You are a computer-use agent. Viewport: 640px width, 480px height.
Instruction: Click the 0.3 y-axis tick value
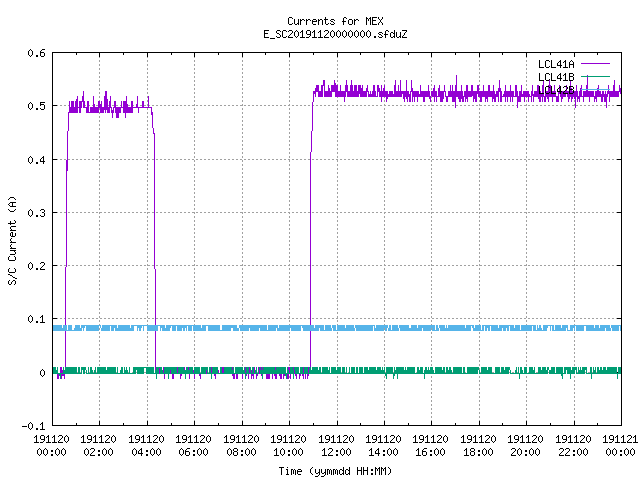[36, 213]
